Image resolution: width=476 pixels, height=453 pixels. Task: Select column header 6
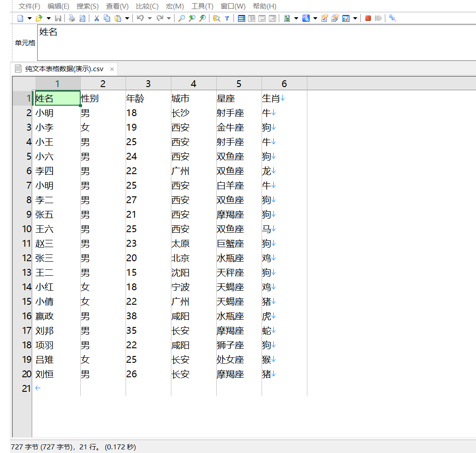click(x=284, y=83)
